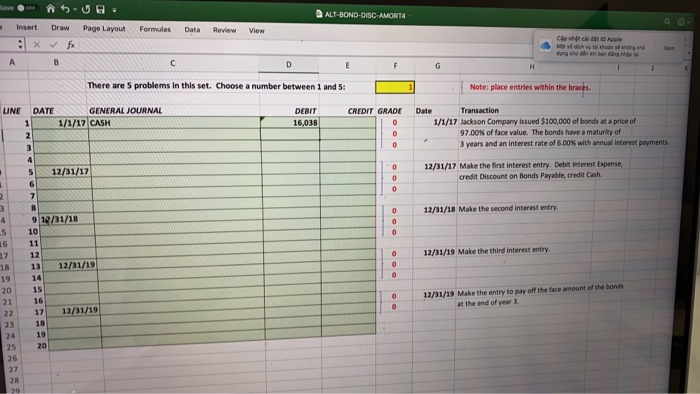Select column C header
Image resolution: width=700 pixels, height=394 pixels.
pyautogui.click(x=172, y=63)
